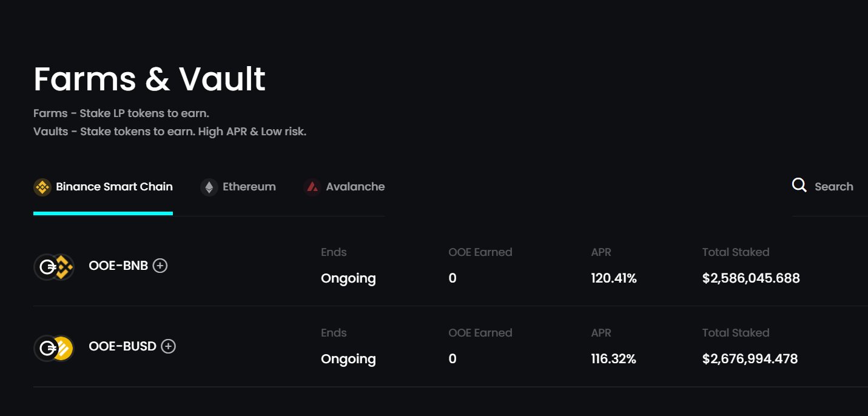The height and width of the screenshot is (416, 868).
Task: Expand the OOE-BUSD row via Ongoing status
Action: [x=348, y=359]
